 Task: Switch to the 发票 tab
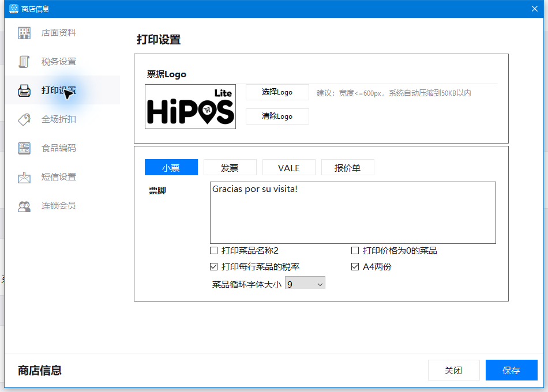pyautogui.click(x=230, y=167)
